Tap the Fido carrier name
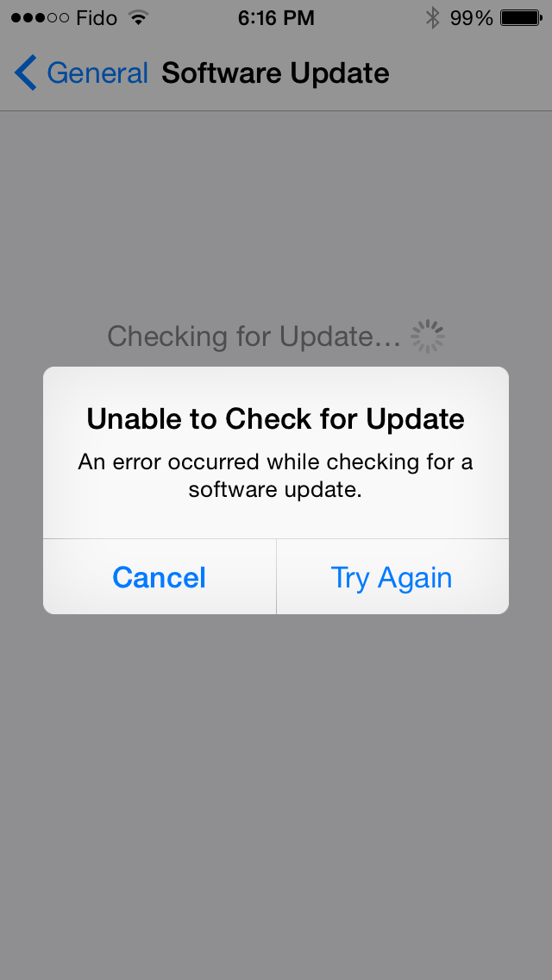The height and width of the screenshot is (980, 552). pyautogui.click(x=97, y=18)
